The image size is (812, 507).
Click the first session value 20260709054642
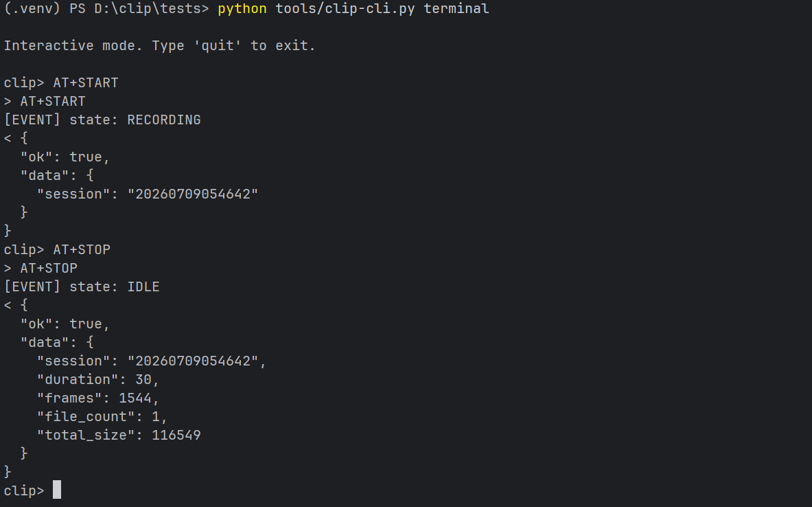coord(193,194)
